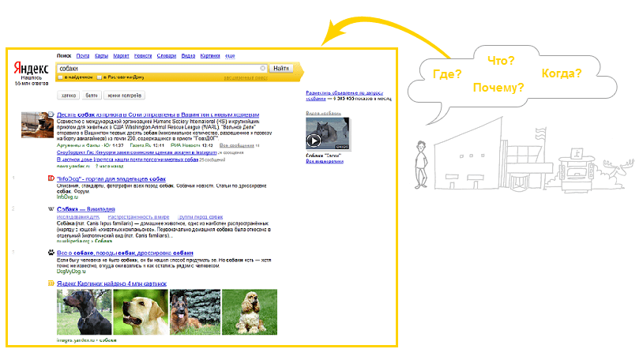This screenshot has height=364, width=643.
Task: Click the 'Все сообщения' news link
Action: click(237, 145)
